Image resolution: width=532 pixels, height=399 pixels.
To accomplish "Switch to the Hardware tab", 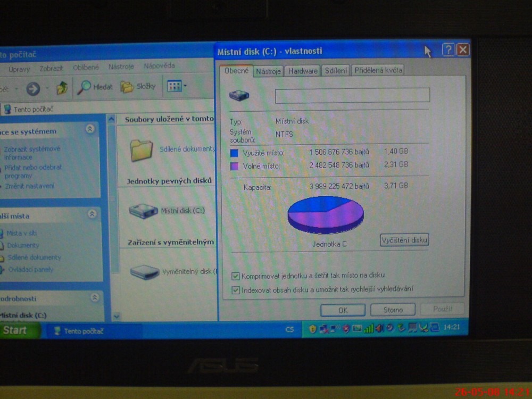I will (303, 71).
